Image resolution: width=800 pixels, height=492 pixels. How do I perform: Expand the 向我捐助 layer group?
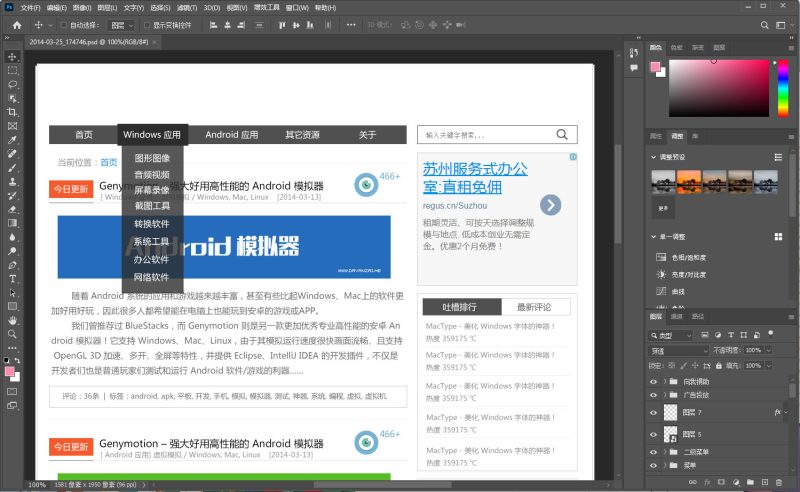(665, 381)
